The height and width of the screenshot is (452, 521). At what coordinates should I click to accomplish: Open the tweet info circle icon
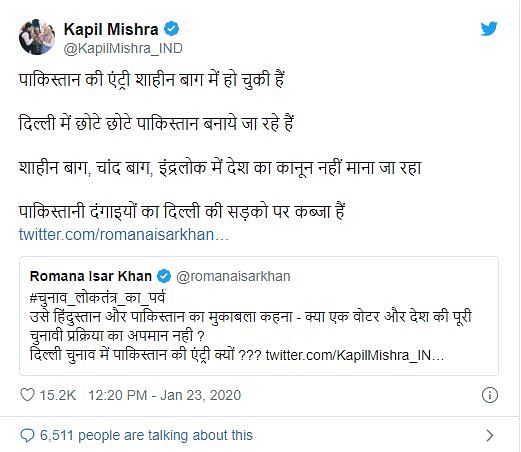[490, 395]
